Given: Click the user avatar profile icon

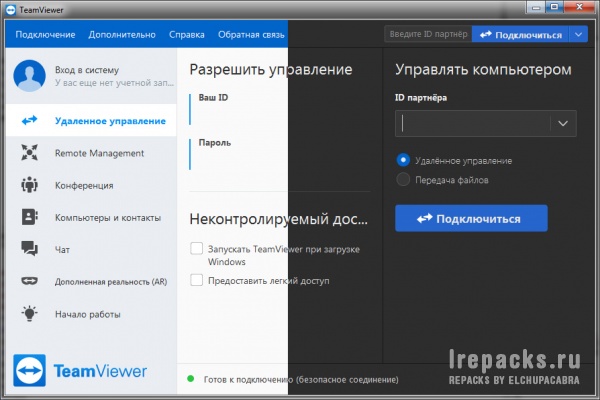Looking at the screenshot, I should tap(30, 75).
